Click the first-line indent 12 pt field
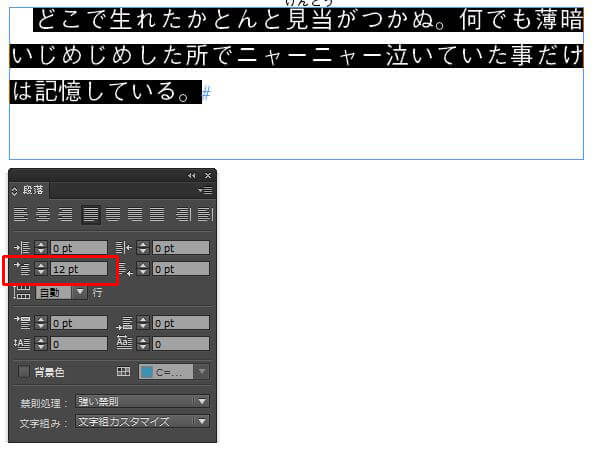Viewport: 595px width, 450px height. click(x=79, y=269)
